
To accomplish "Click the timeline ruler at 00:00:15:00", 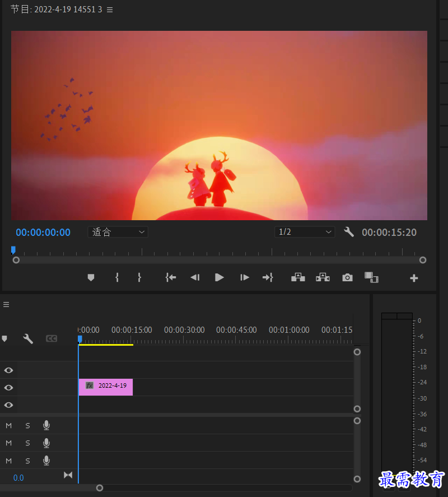I will [132, 330].
